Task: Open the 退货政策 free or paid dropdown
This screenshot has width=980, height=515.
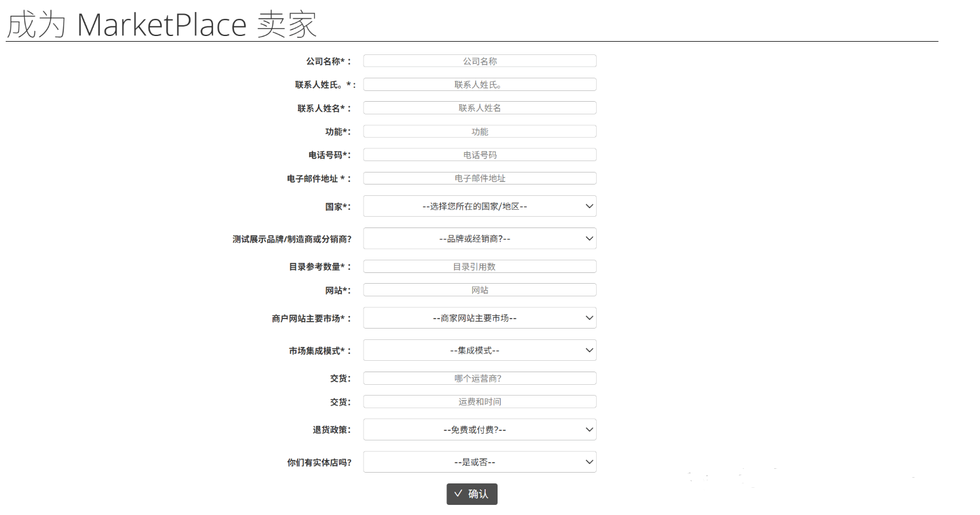Action: coord(479,429)
